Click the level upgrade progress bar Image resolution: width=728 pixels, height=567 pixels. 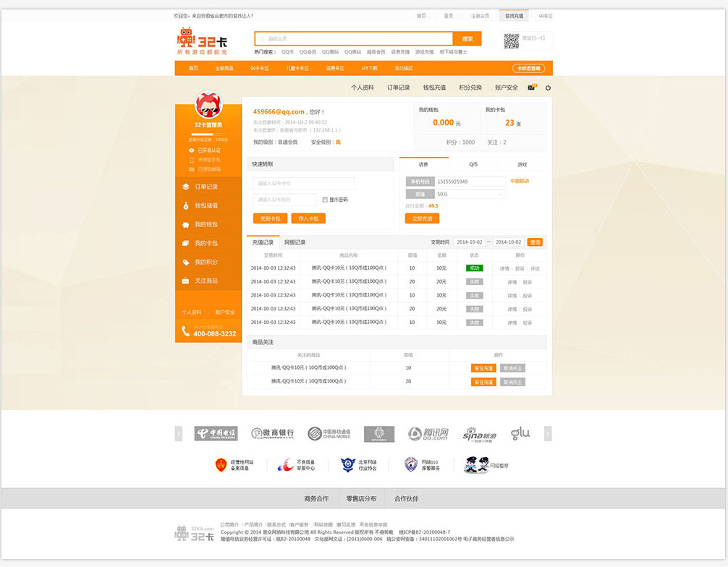(208, 135)
